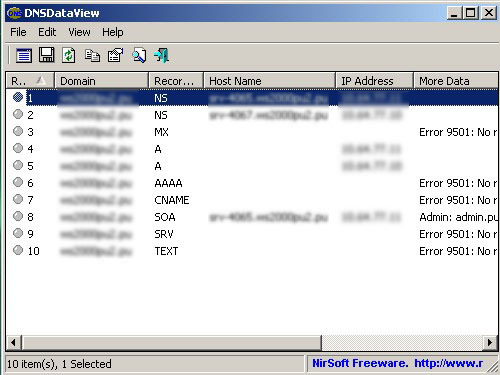The height and width of the screenshot is (375, 500).
Task: Sort by the More Data column header
Action: click(456, 81)
